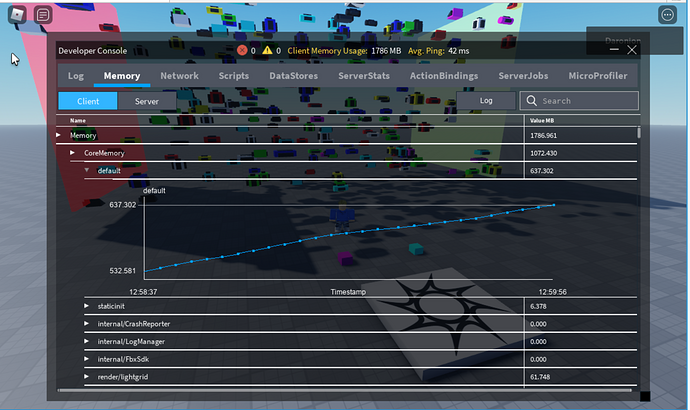Select the CoreMemory row label
Image resolution: width=690 pixels, height=410 pixels.
104,153
